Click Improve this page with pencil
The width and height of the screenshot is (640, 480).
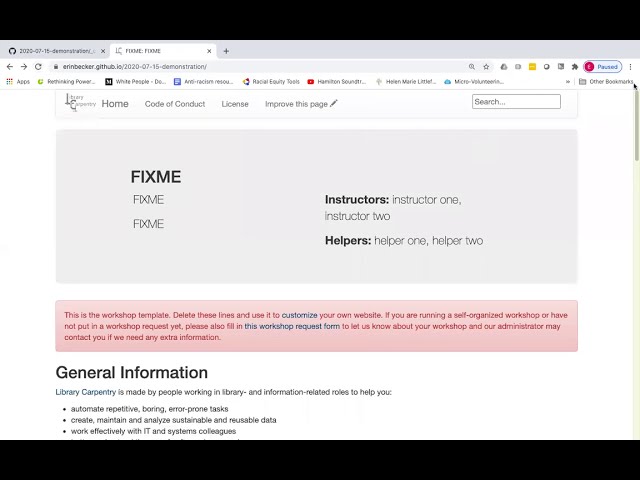[301, 104]
